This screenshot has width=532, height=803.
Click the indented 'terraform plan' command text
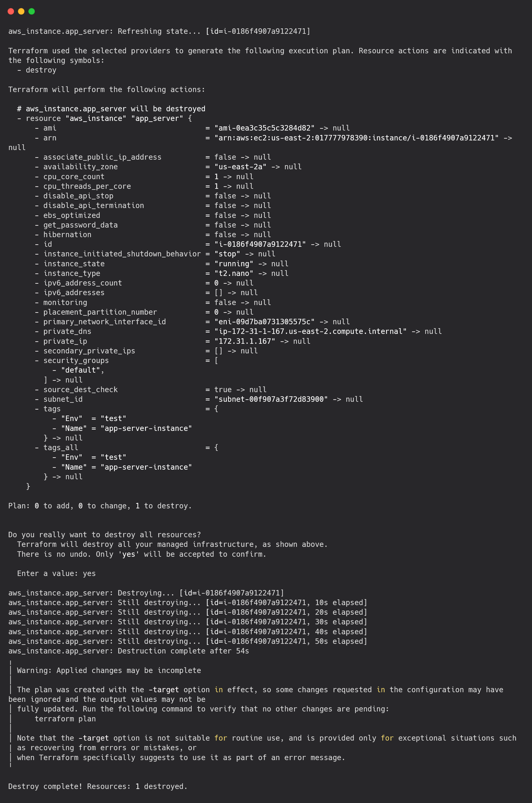coord(65,719)
